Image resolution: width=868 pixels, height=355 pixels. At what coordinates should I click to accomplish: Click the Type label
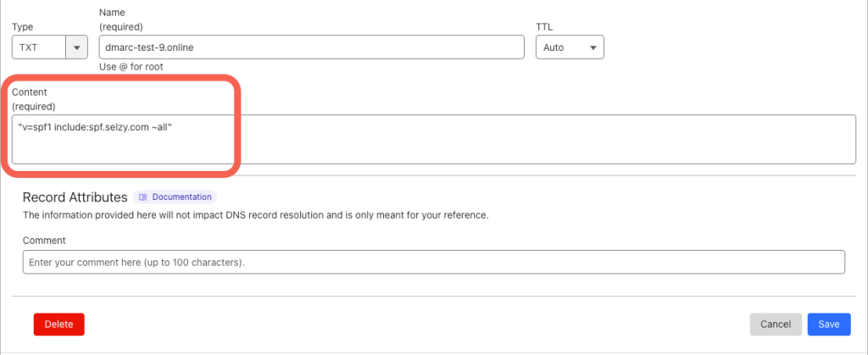tap(22, 27)
